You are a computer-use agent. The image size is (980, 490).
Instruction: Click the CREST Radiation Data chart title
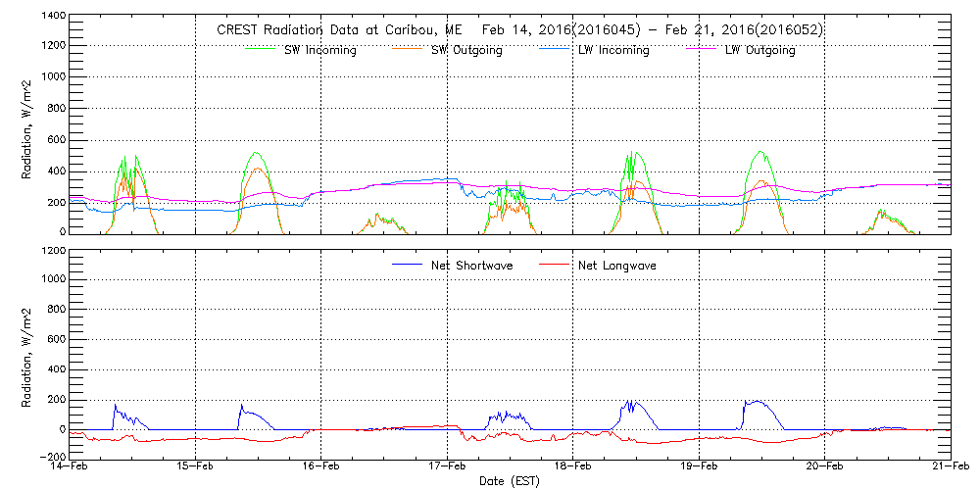point(519,29)
